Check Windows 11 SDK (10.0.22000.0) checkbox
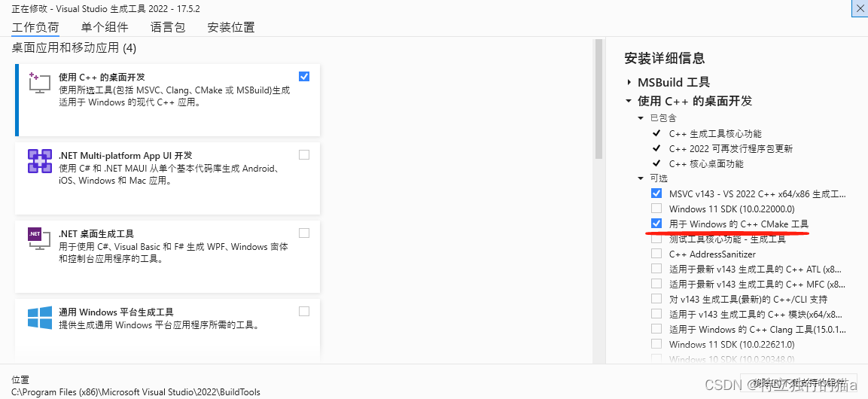868x399 pixels. pos(656,209)
